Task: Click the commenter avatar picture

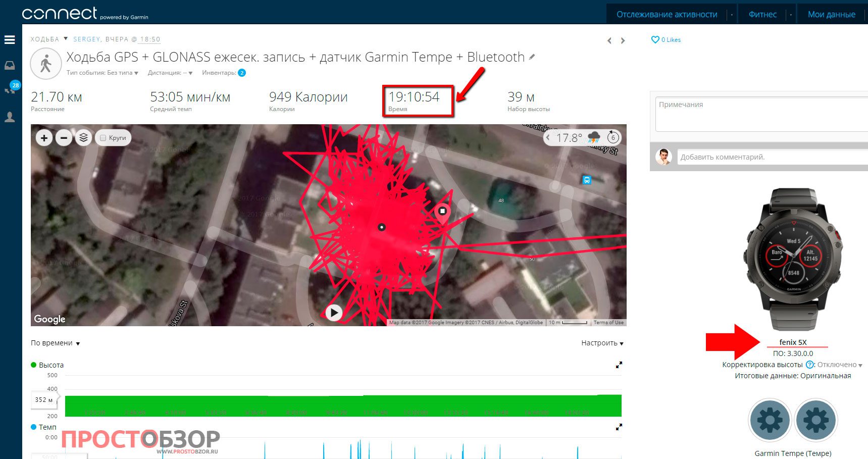Action: click(663, 157)
